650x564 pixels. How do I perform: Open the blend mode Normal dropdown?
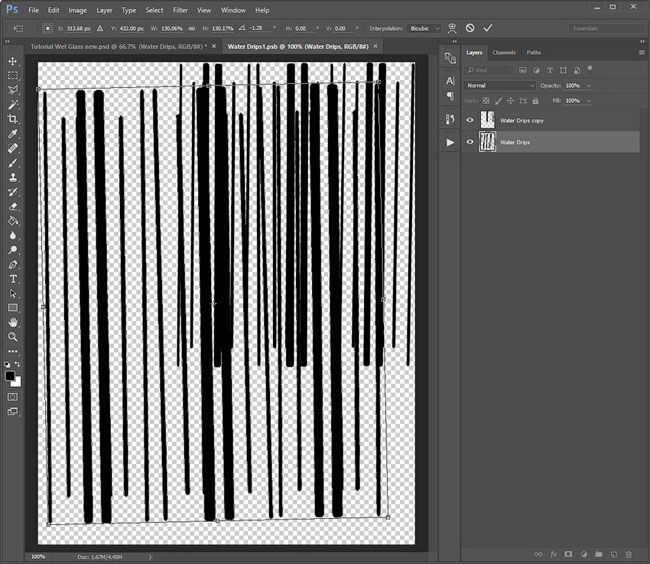[x=500, y=85]
